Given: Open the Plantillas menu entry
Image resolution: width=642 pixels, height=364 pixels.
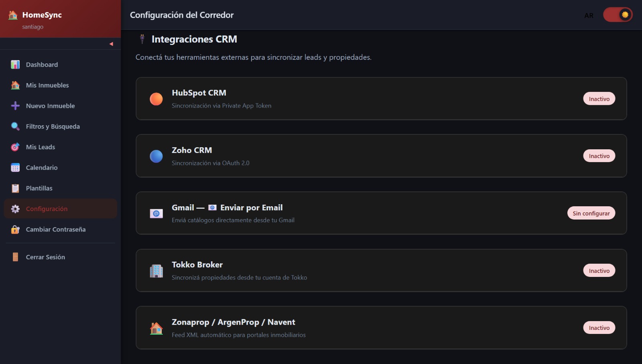Looking at the screenshot, I should point(39,188).
